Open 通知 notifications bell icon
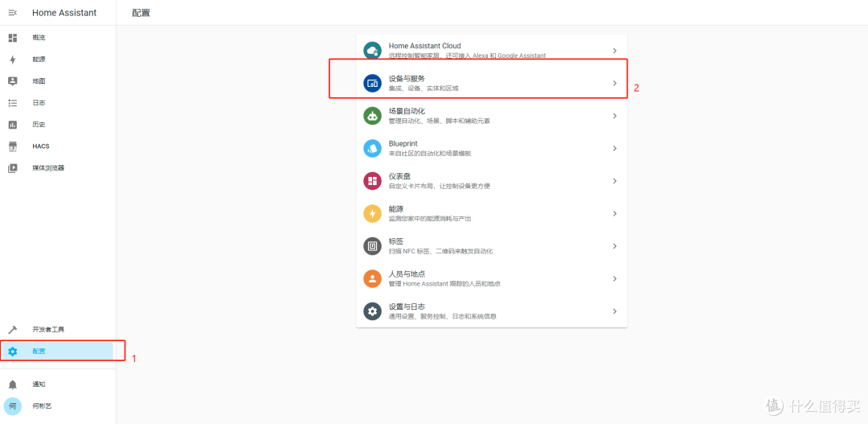The height and width of the screenshot is (424, 868). tap(13, 385)
